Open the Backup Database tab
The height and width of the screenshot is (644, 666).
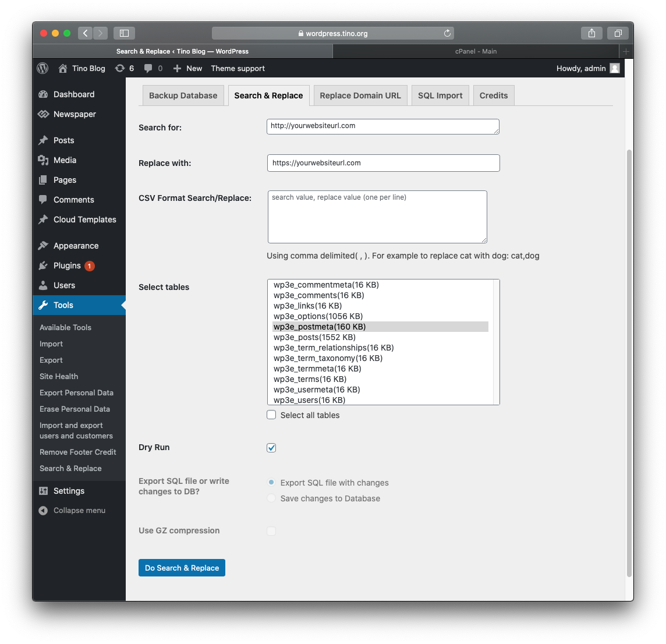[183, 95]
